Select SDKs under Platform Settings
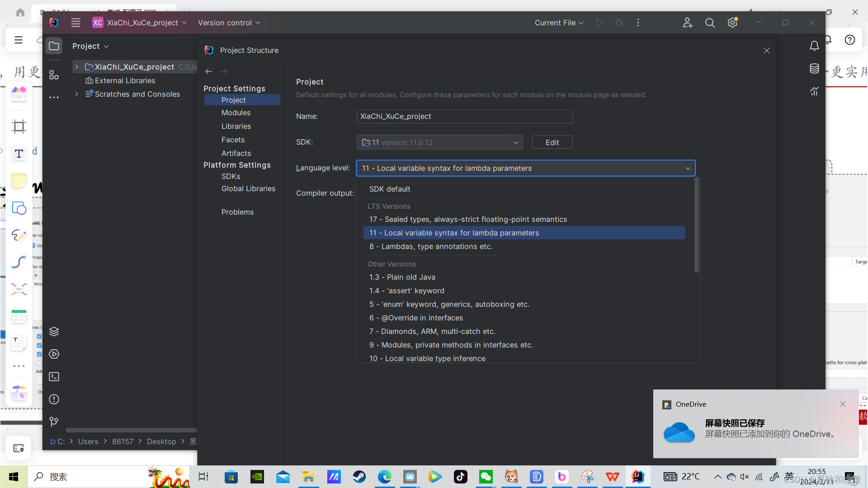The height and width of the screenshot is (488, 868). 231,176
